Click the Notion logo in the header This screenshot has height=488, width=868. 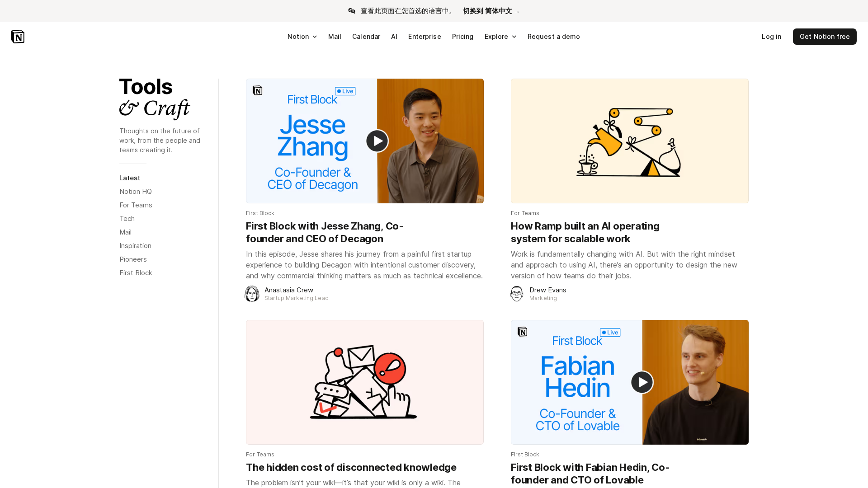click(18, 37)
